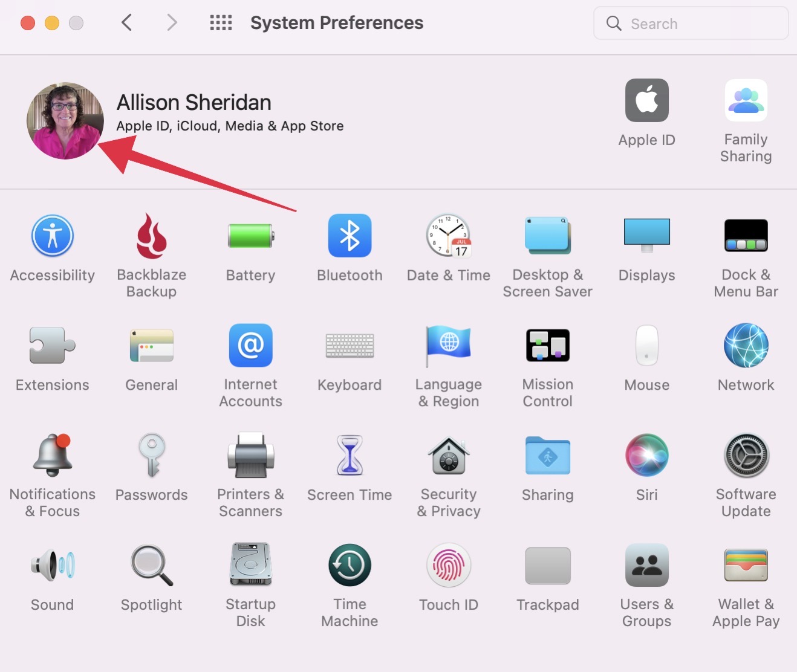
Task: Select the Time Machine icon
Action: pyautogui.click(x=350, y=566)
